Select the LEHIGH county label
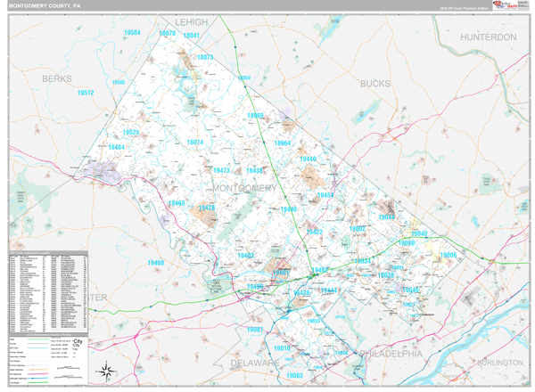Screen dimensions: 535x392 191,21
